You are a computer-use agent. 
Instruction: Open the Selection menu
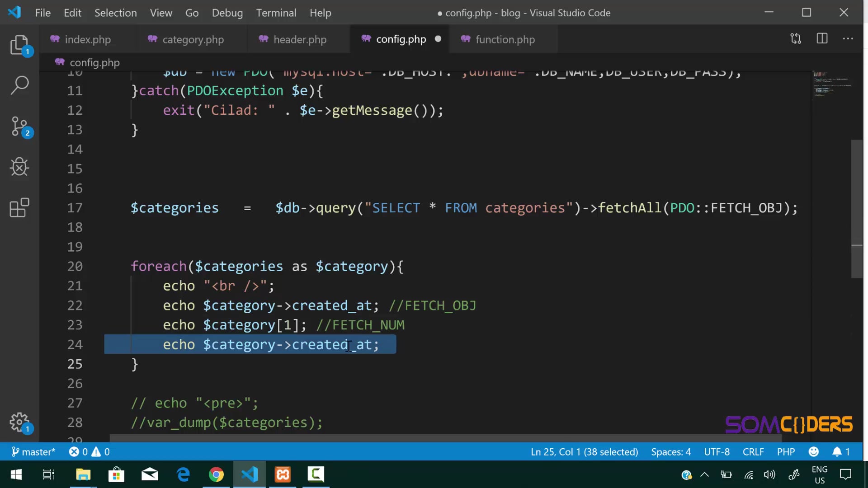116,13
